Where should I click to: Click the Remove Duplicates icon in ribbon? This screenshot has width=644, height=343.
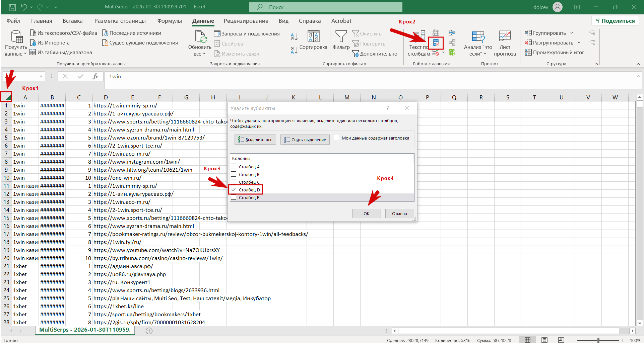pos(436,43)
